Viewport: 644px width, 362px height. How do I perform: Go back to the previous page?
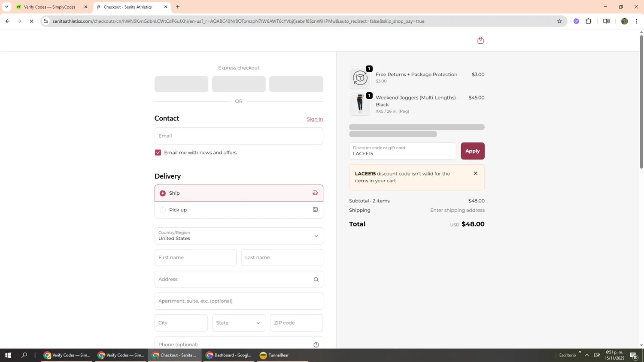pos(7,21)
